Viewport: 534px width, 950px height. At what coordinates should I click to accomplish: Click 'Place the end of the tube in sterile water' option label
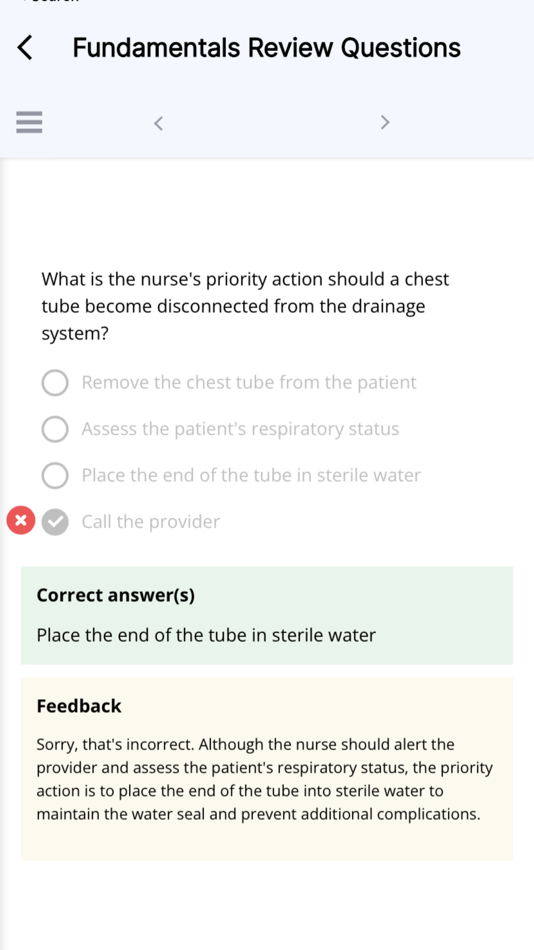[x=251, y=475]
